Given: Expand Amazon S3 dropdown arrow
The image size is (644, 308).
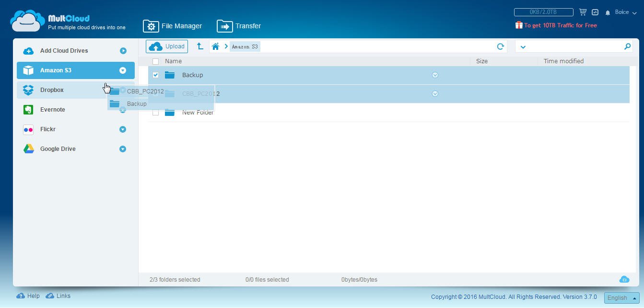Looking at the screenshot, I should (x=123, y=70).
